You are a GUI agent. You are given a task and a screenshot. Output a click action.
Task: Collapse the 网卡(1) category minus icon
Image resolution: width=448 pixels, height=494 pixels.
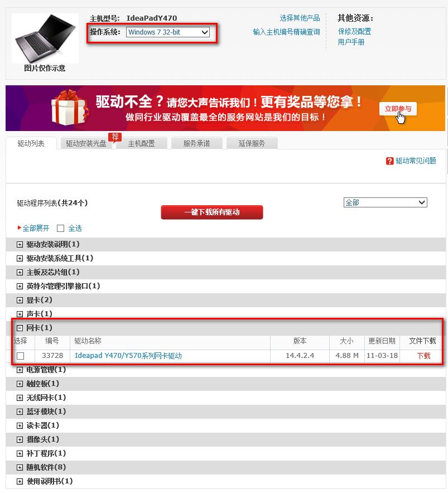[x=20, y=328]
